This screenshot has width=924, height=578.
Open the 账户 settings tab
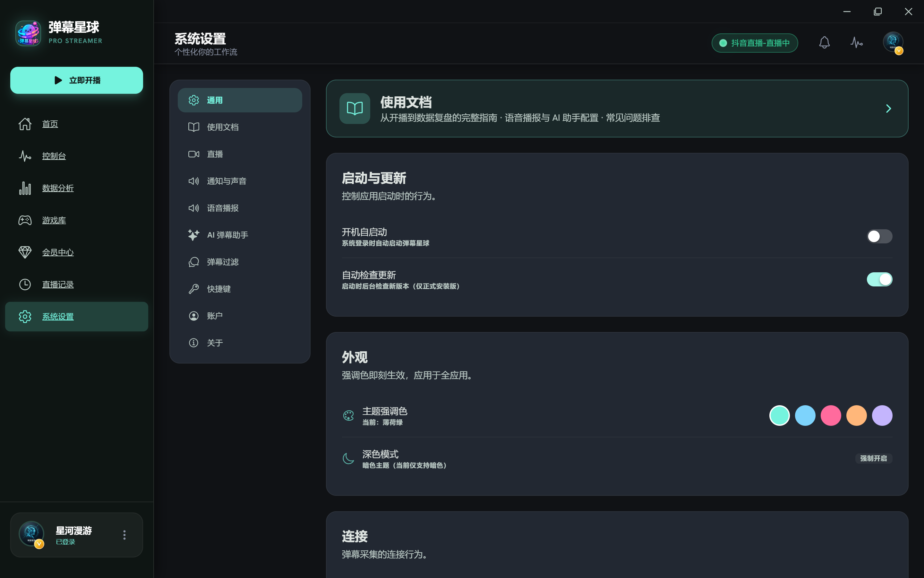[240, 316]
